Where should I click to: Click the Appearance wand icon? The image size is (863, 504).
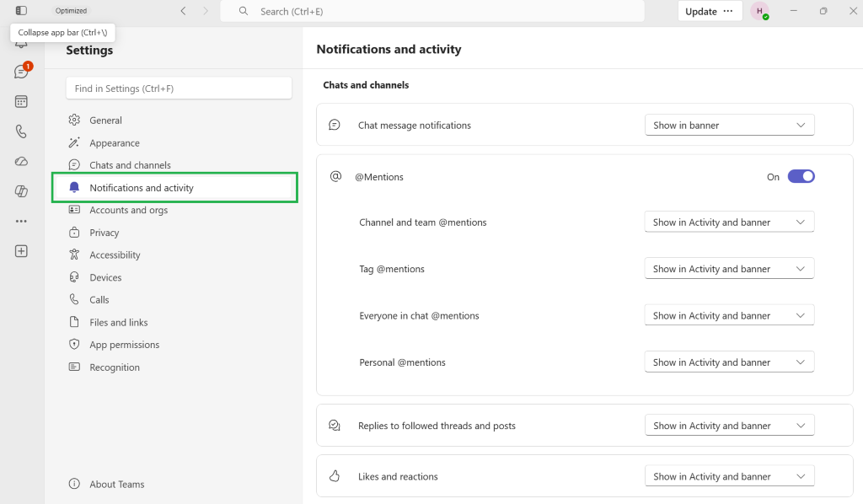tap(74, 142)
